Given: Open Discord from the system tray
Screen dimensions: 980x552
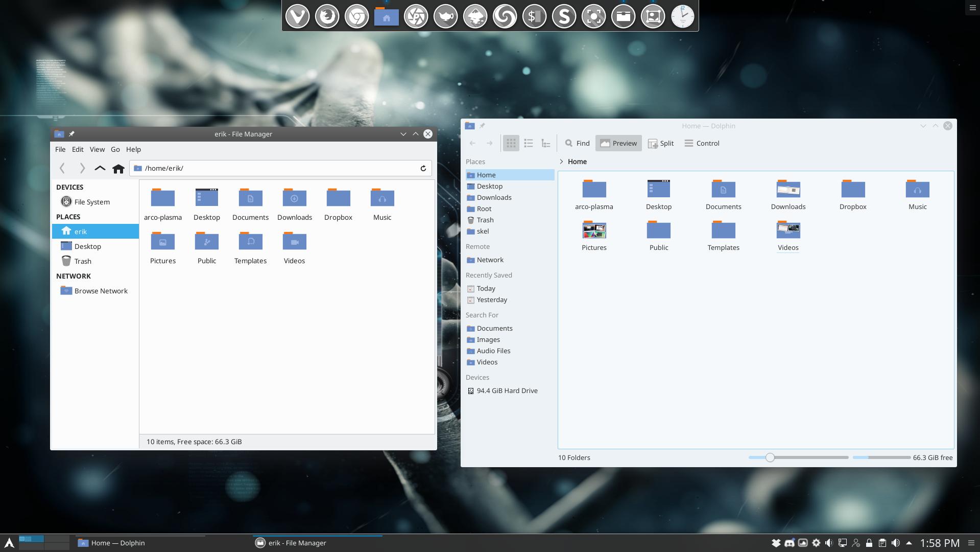Looking at the screenshot, I should pos(788,543).
